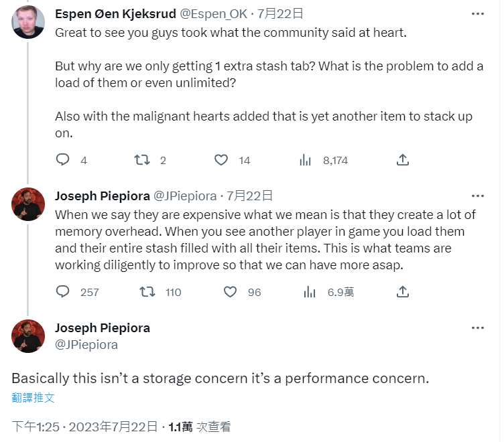Click the 下午1:25 · 2023年7月22日 timestamp
This screenshot has width=504, height=442.
84,427
